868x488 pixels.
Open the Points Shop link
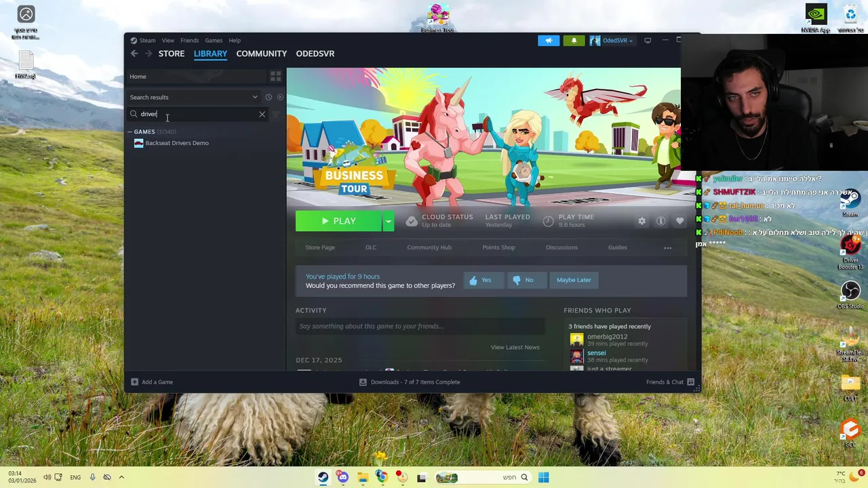[x=498, y=247]
